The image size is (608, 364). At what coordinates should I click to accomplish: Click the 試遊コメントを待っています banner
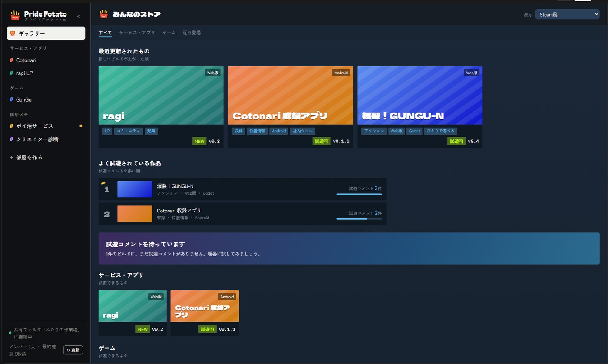click(x=349, y=248)
